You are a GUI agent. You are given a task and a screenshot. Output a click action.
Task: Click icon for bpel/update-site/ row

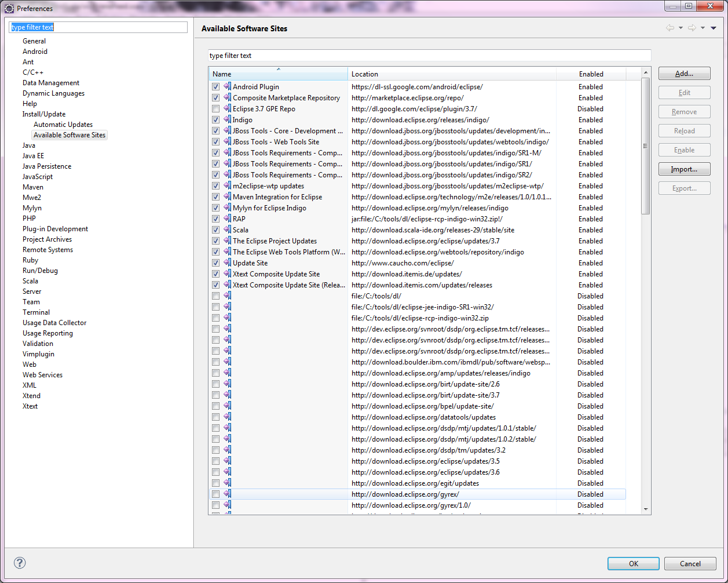click(227, 406)
